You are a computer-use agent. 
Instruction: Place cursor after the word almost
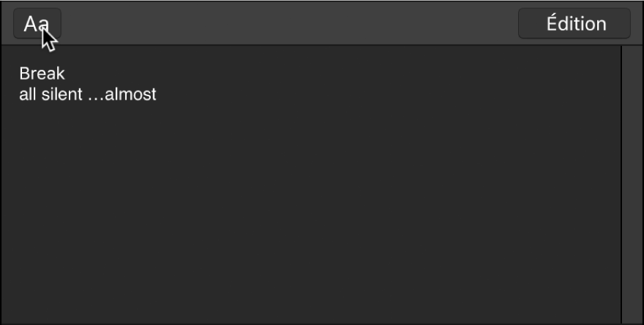(158, 94)
